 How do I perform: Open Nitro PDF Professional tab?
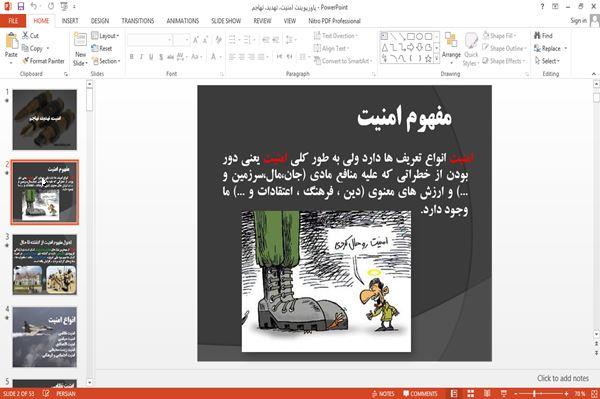pyautogui.click(x=334, y=21)
